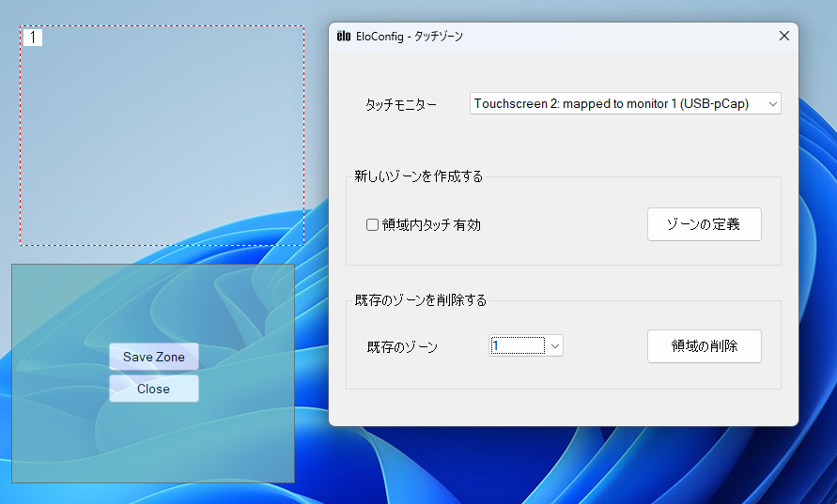Close the EloConfig タッチゾーン window

click(x=784, y=37)
